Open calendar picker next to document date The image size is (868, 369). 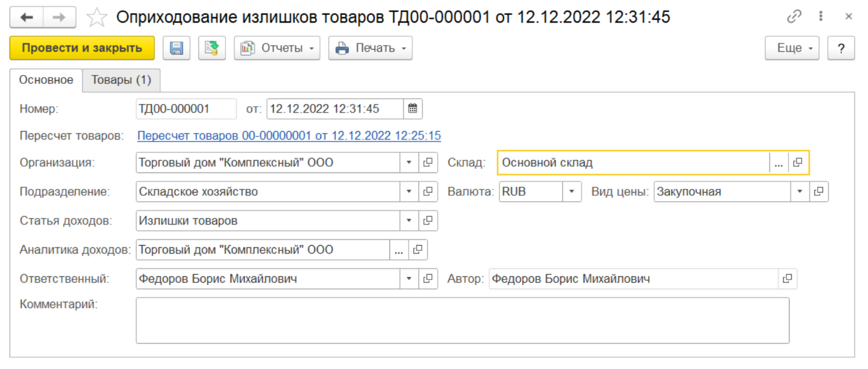(x=413, y=109)
